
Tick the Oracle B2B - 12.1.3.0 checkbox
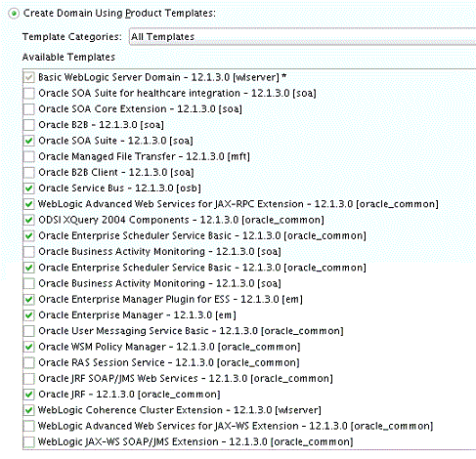[29, 125]
